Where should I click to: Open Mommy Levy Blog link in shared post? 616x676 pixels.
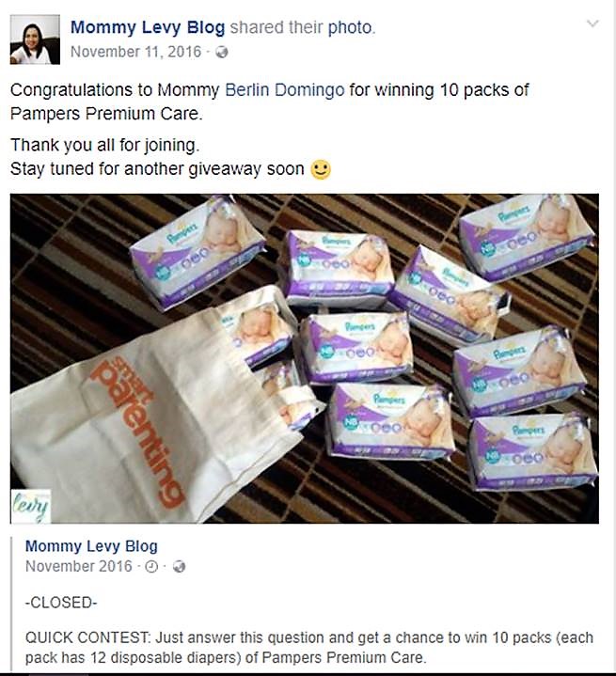[91, 546]
